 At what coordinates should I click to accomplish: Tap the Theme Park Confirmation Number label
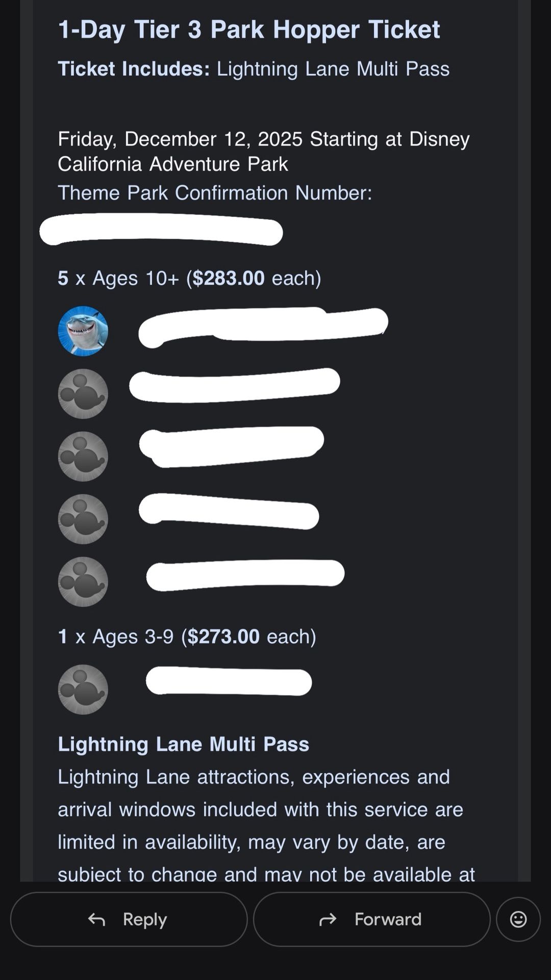click(215, 193)
